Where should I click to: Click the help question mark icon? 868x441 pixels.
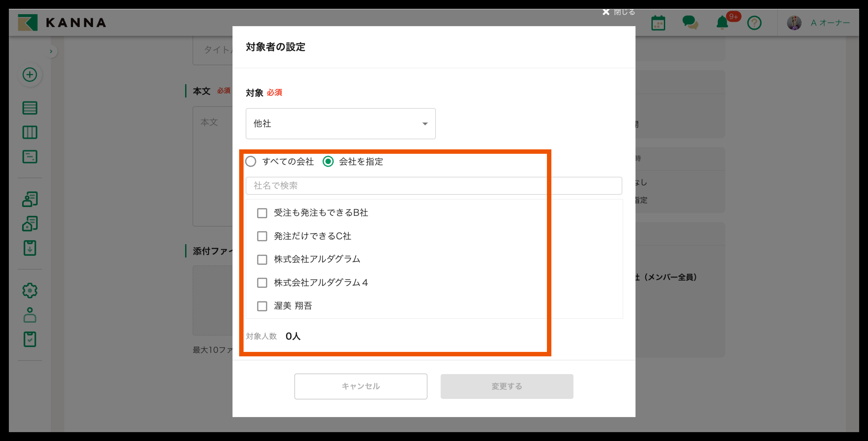coord(754,23)
